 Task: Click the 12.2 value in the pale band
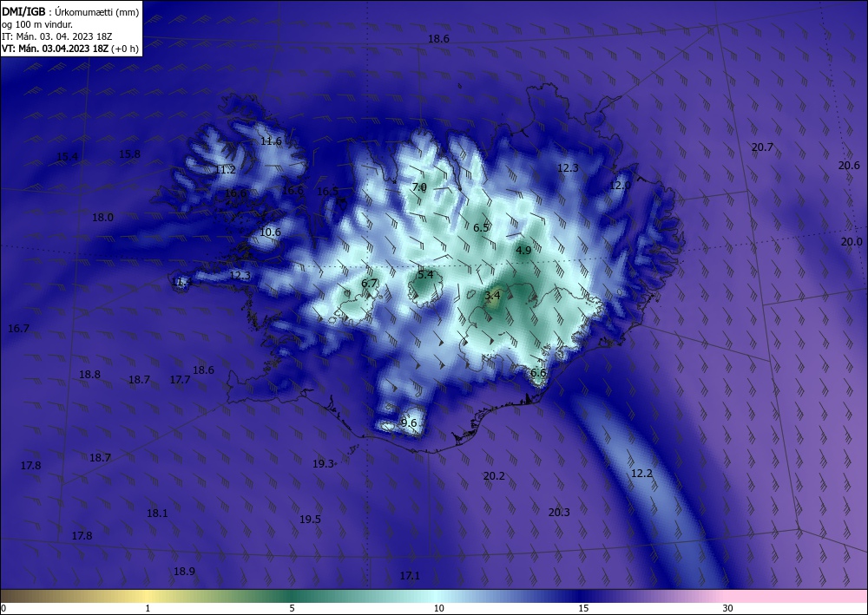tap(641, 474)
